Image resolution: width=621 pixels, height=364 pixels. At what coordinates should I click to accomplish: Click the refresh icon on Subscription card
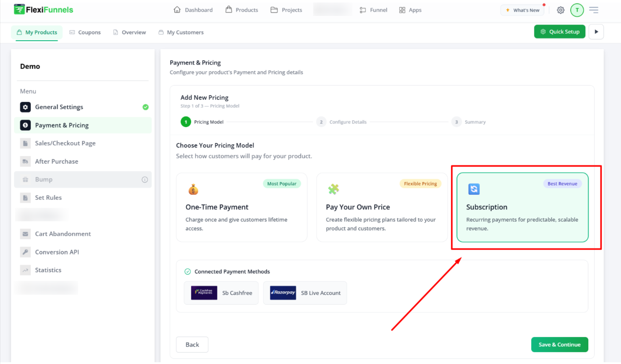click(474, 189)
